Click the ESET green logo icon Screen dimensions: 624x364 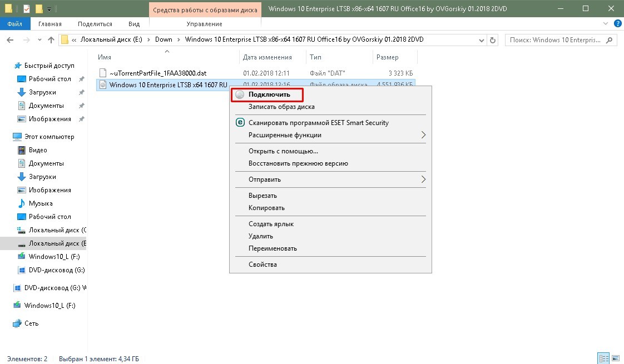[x=240, y=122]
